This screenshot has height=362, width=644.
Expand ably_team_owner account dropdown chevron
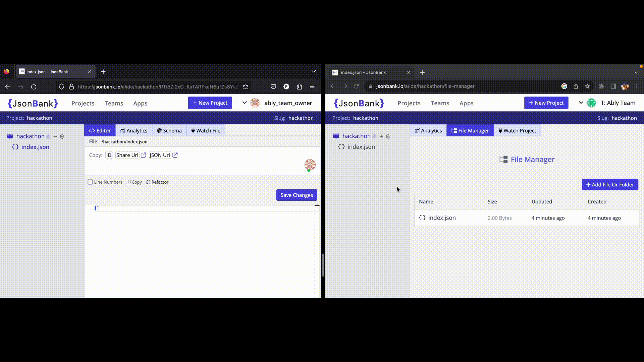pyautogui.click(x=245, y=103)
